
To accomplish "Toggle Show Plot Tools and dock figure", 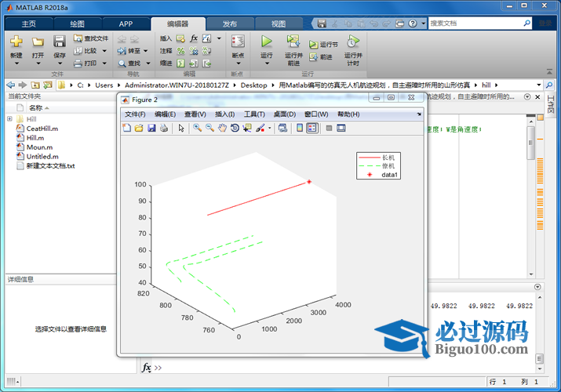I will coord(341,129).
